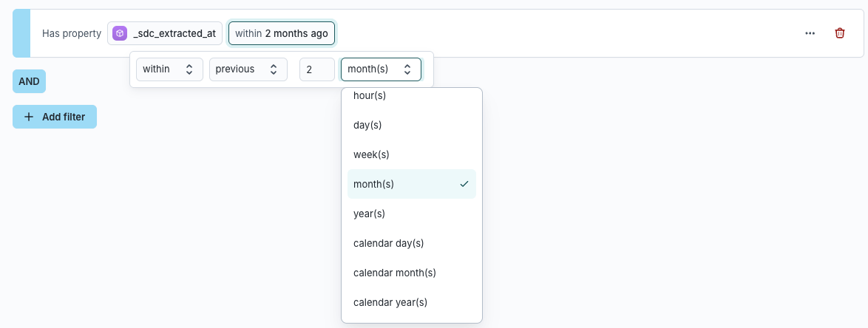Click the red trash delete filter icon
The image size is (868, 328).
click(840, 33)
